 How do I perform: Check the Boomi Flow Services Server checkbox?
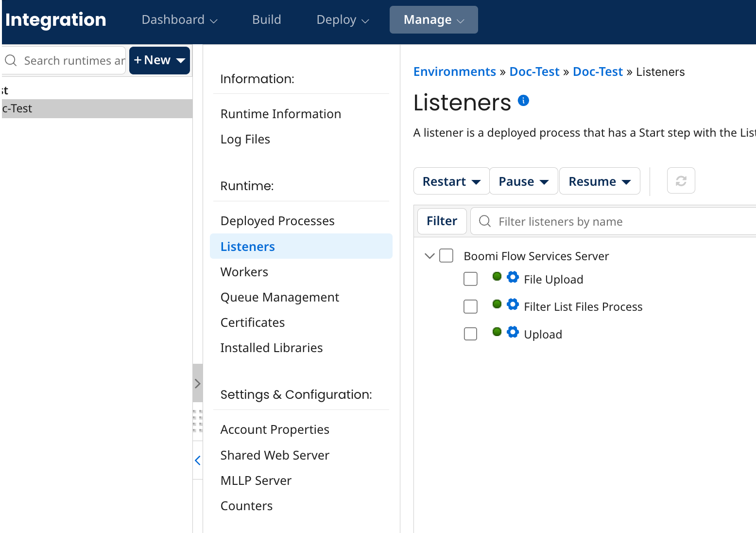click(x=446, y=255)
